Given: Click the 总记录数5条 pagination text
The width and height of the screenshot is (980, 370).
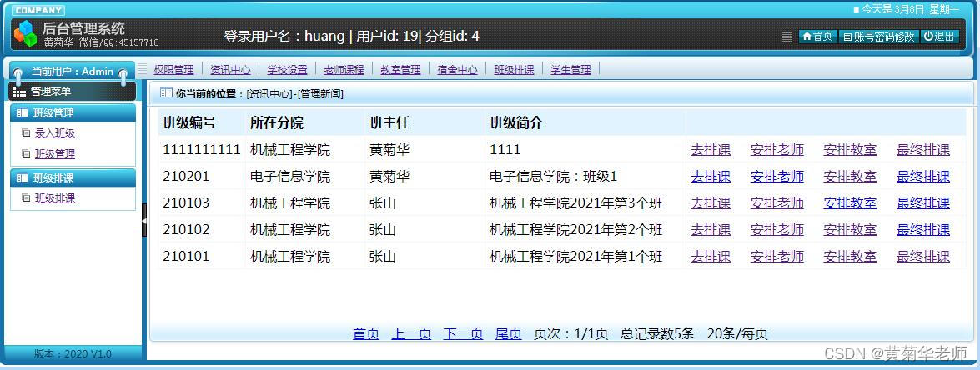Looking at the screenshot, I should pyautogui.click(x=657, y=334).
